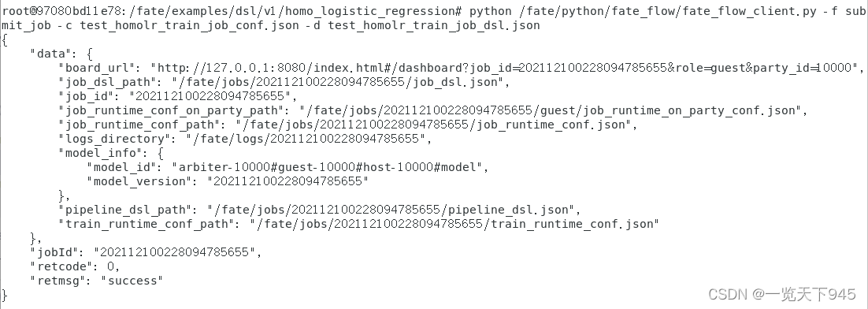
Task: Click the CSDN watermark text
Action: tap(781, 294)
